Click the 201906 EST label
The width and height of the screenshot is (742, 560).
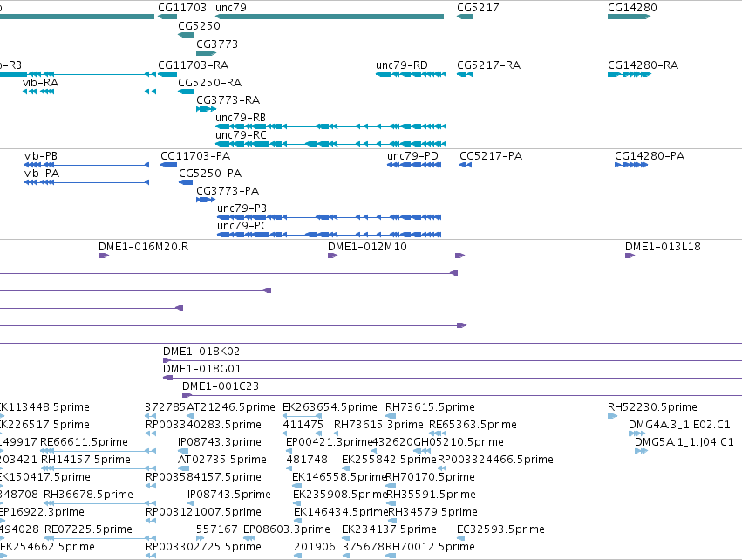click(314, 547)
